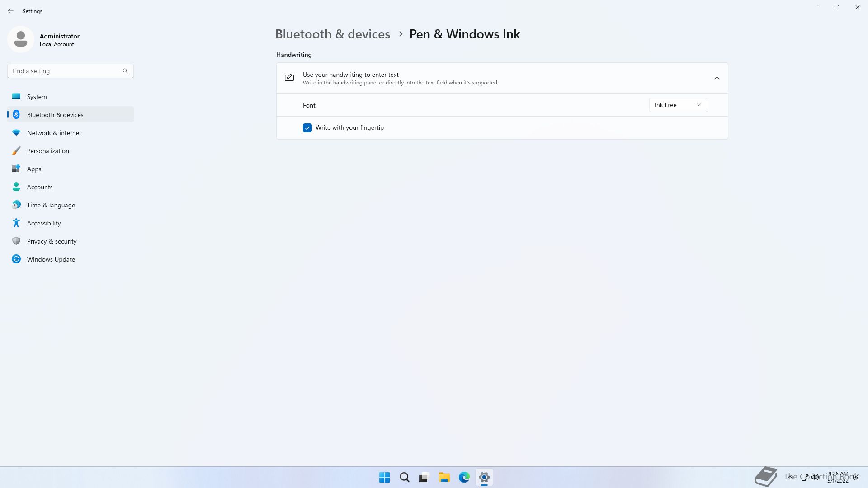868x488 pixels.
Task: Select Accounts in the sidebar
Action: [x=40, y=187]
